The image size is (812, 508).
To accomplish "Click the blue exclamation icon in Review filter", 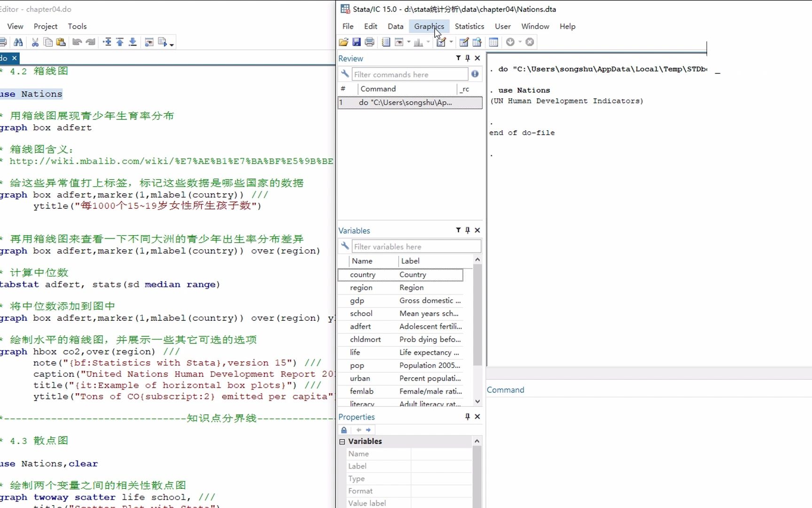I will (475, 74).
